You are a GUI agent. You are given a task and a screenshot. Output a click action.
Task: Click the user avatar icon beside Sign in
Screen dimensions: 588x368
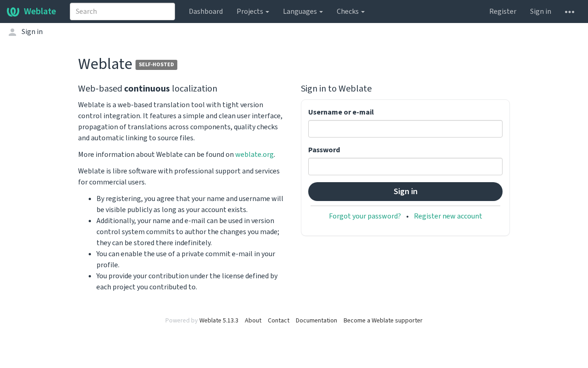click(x=12, y=32)
